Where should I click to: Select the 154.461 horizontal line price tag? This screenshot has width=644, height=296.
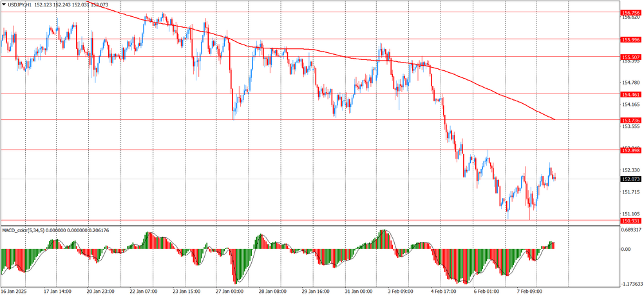[x=630, y=94]
